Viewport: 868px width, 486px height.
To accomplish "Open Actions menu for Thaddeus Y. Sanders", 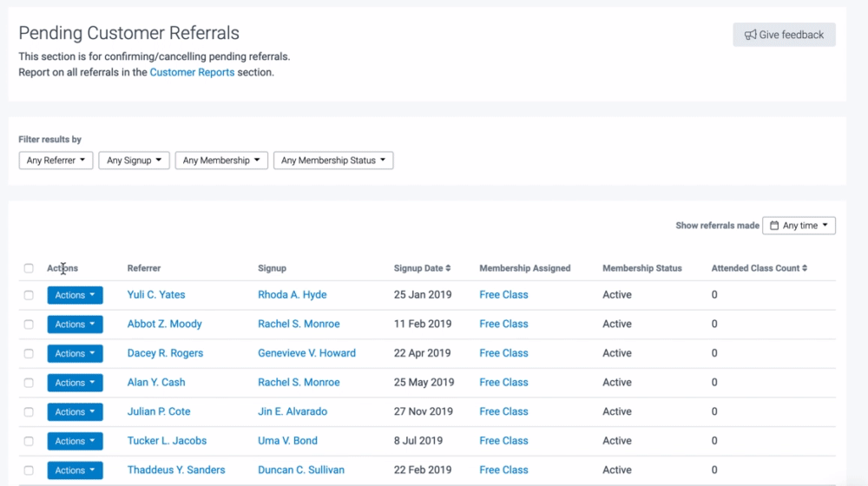I will pyautogui.click(x=75, y=470).
